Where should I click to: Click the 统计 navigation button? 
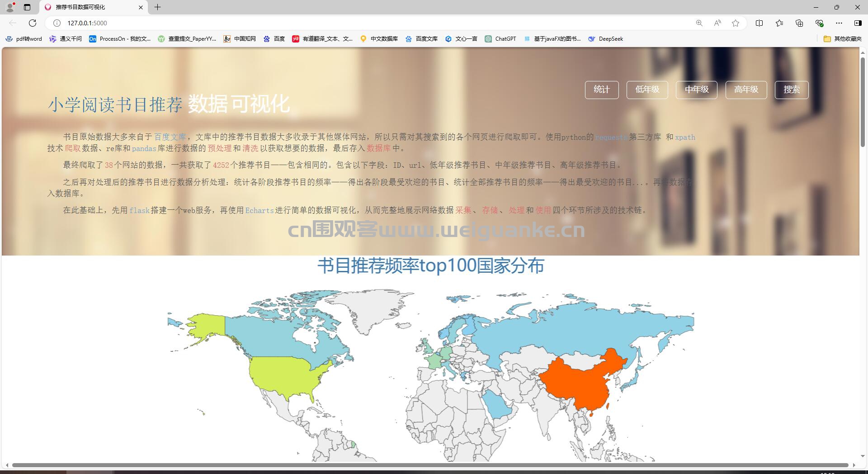coord(602,90)
